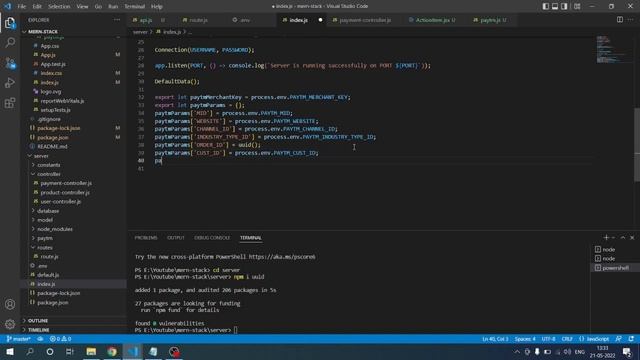Click the code minimap preview

coord(613,49)
